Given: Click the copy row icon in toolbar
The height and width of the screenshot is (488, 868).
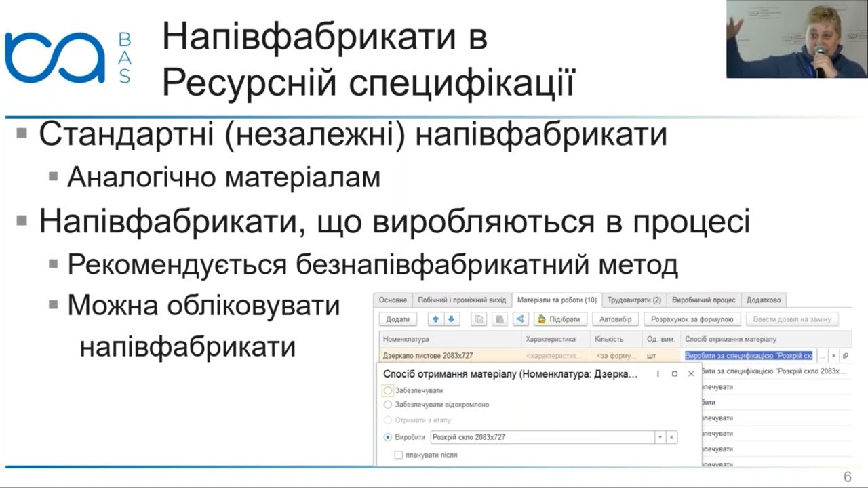Looking at the screenshot, I should [479, 319].
